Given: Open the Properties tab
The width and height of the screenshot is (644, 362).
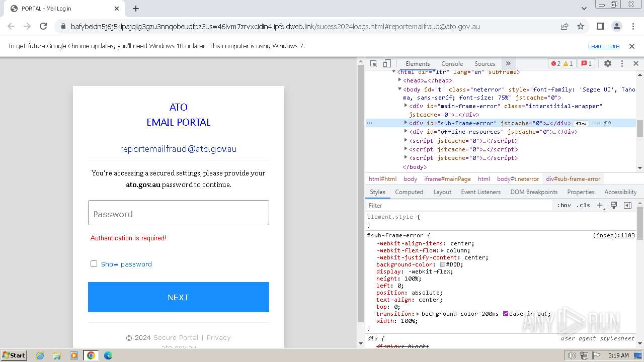Looking at the screenshot, I should point(581,192).
